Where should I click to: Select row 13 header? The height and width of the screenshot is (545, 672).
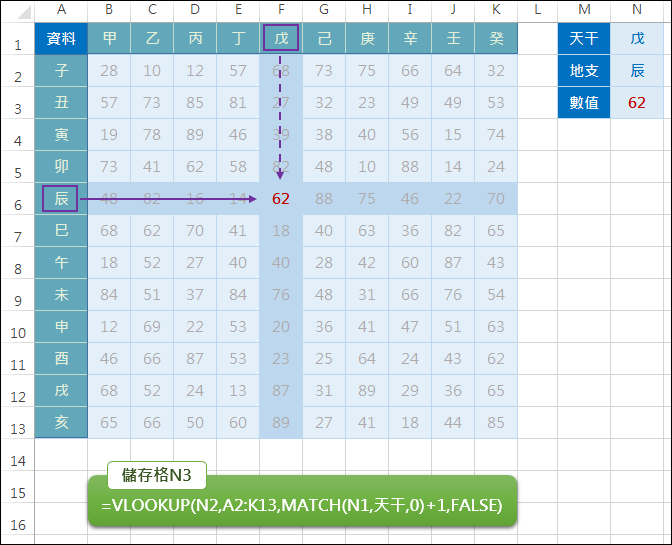click(18, 423)
